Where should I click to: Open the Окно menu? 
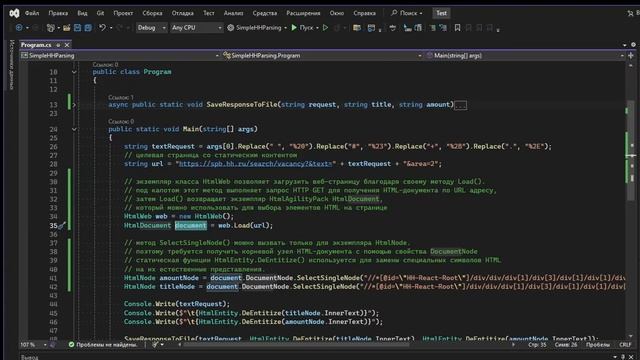337,13
